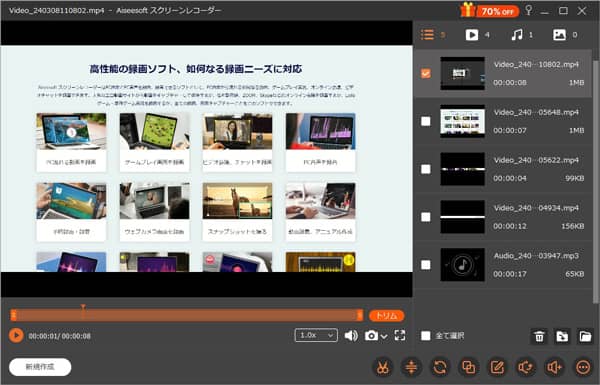This screenshot has width=600, height=385.
Task: Open the more tools three-dots icon
Action: tap(583, 367)
